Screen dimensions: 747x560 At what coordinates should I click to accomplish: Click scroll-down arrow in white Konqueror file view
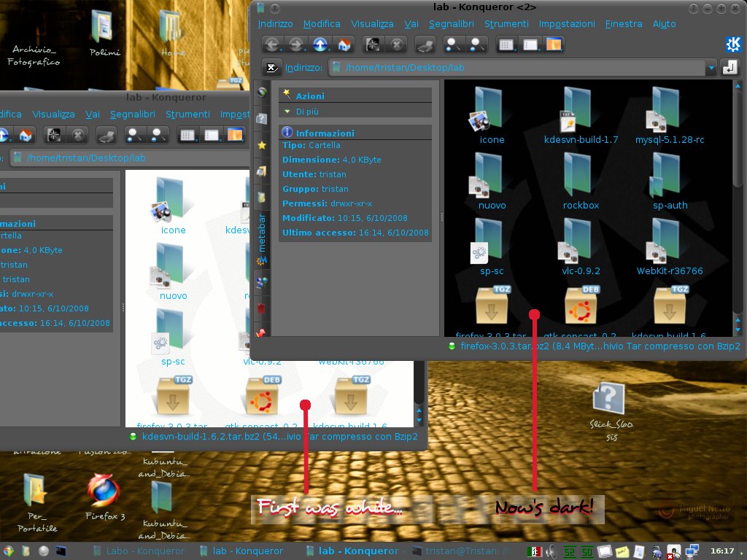419,420
